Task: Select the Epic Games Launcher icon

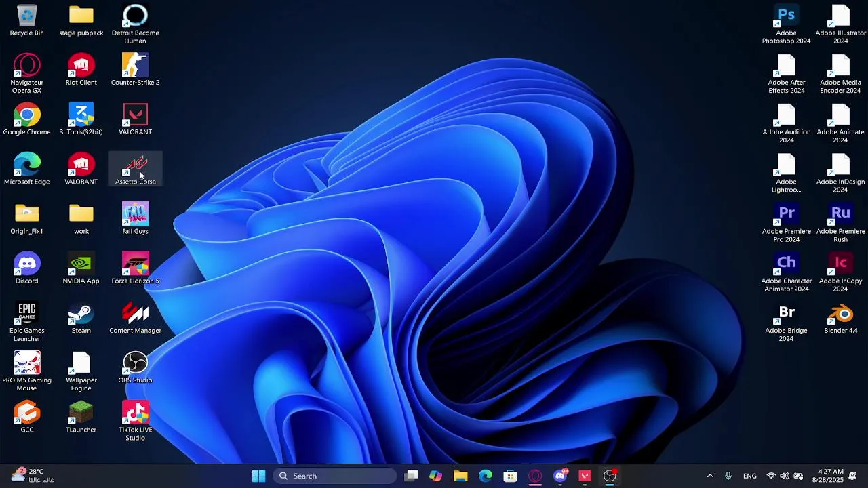Action: click(26, 321)
